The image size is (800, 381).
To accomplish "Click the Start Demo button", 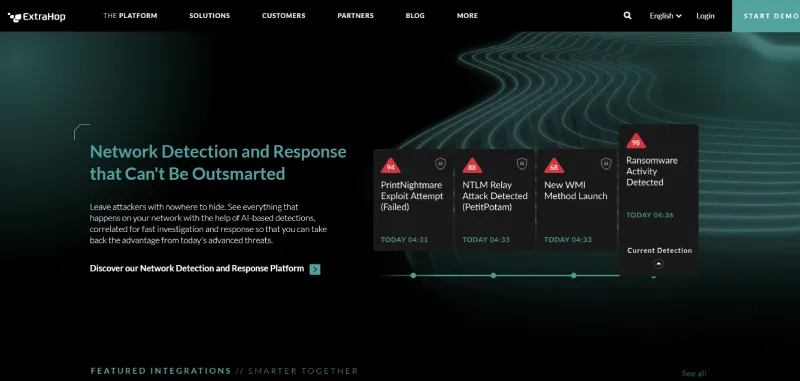I will pos(766,16).
